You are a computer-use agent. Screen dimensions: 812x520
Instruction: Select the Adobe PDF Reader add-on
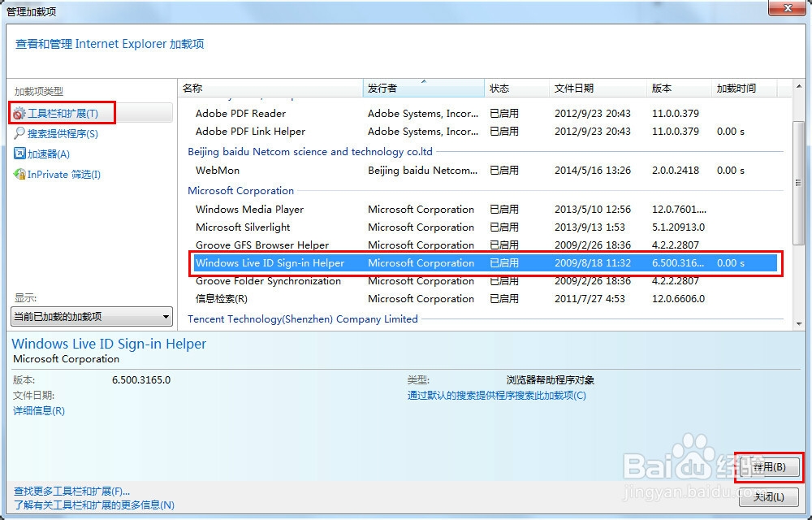click(241, 113)
